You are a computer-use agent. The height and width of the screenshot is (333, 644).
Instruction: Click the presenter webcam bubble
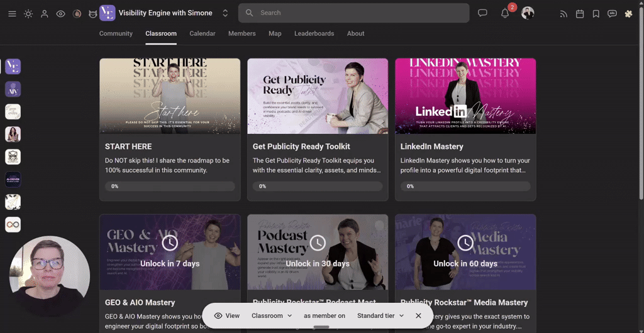click(49, 276)
